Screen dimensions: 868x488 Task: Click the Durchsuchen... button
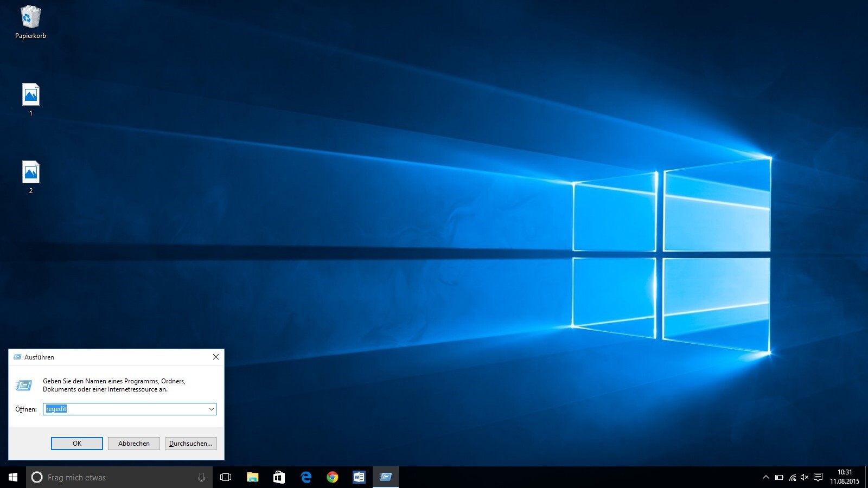(x=190, y=444)
